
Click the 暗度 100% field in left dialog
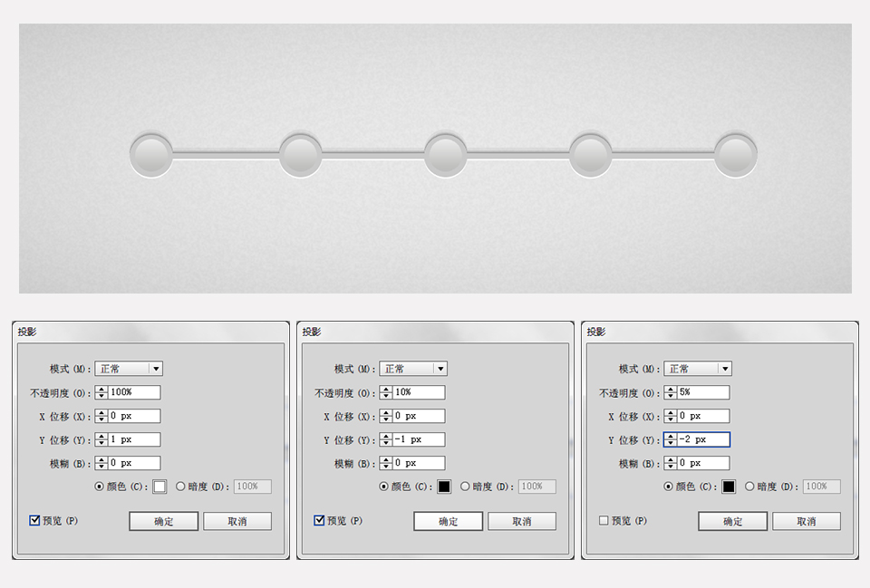[x=253, y=487]
